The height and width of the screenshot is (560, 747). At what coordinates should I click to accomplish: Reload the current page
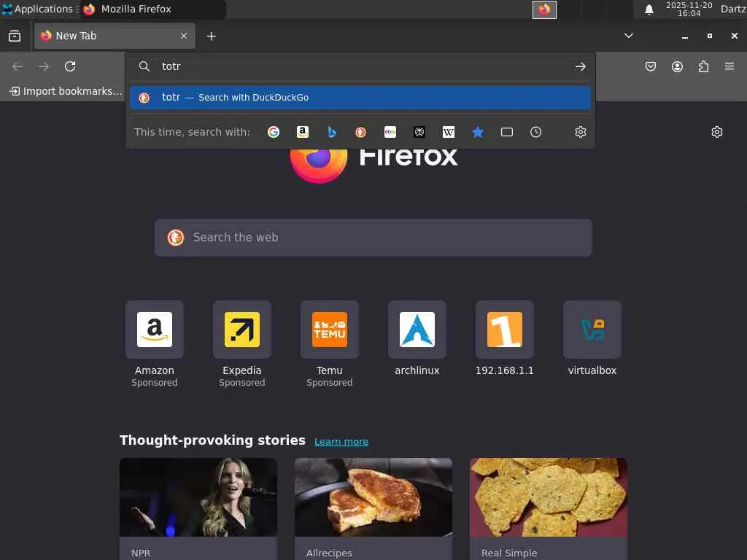point(70,66)
